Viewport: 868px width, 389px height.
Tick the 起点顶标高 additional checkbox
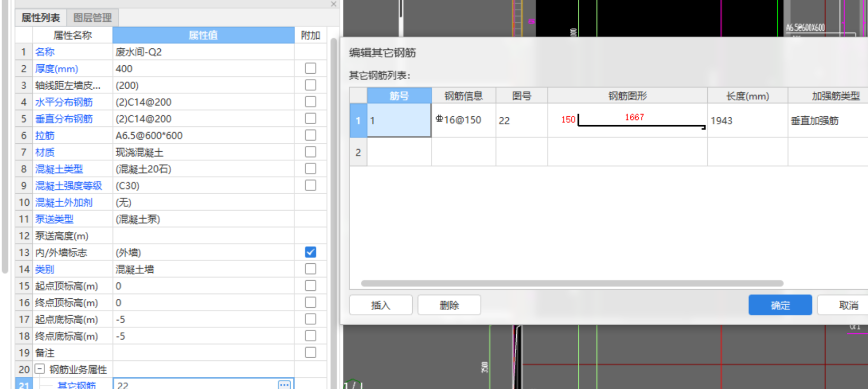pos(310,286)
